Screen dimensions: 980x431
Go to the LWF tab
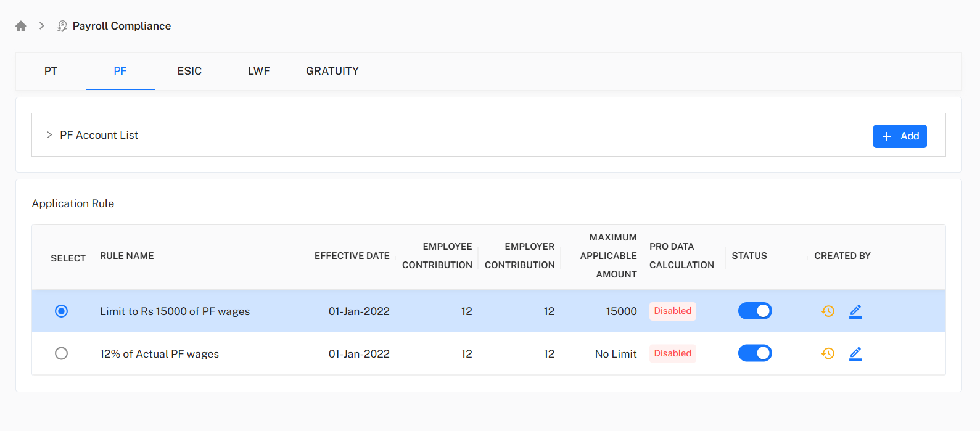pyautogui.click(x=258, y=71)
